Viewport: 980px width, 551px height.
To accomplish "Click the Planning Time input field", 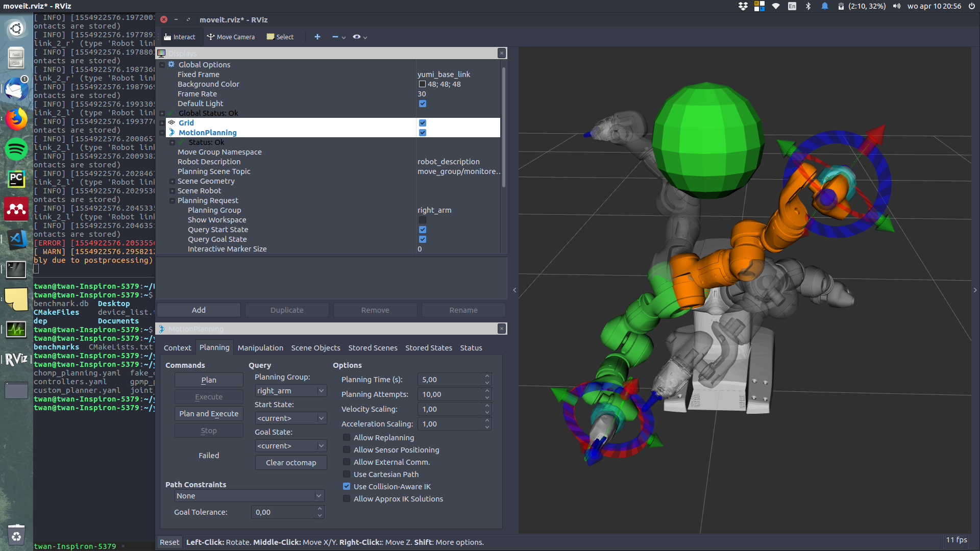I will pos(450,380).
